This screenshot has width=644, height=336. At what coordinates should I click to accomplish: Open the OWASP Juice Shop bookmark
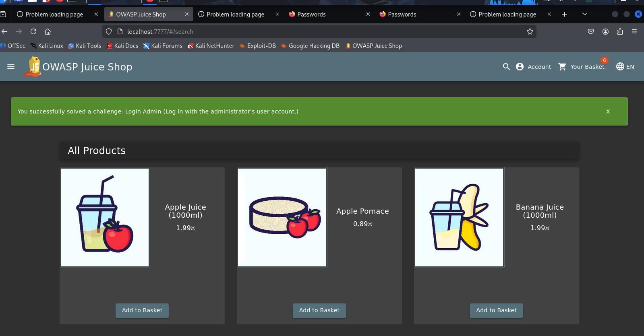pos(373,46)
